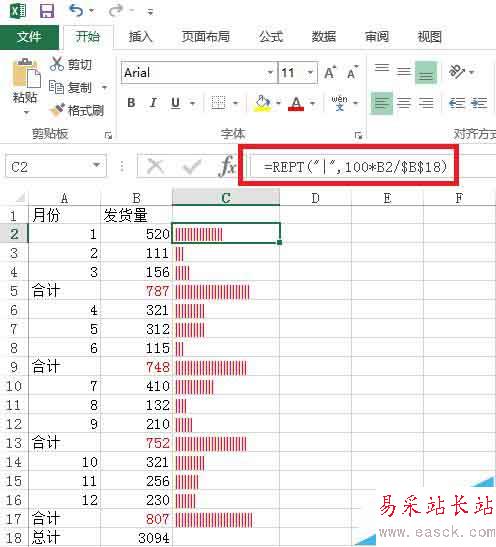Click the 复制 copy button
The width and height of the screenshot is (496, 547).
[x=70, y=87]
